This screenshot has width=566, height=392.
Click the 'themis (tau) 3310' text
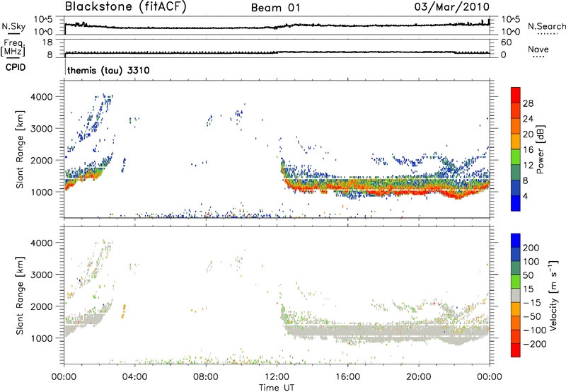coord(108,70)
